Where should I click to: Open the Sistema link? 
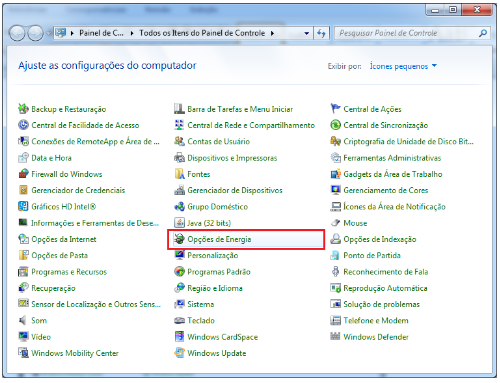pyautogui.click(x=201, y=304)
